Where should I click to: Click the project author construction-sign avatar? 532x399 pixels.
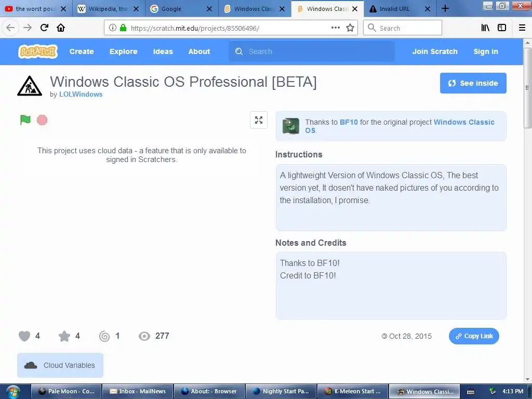[30, 86]
